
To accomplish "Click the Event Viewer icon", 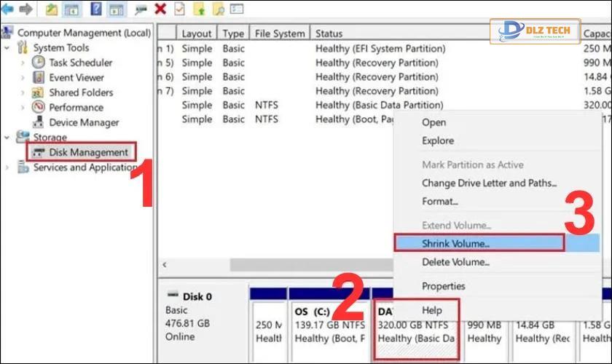I will click(38, 77).
